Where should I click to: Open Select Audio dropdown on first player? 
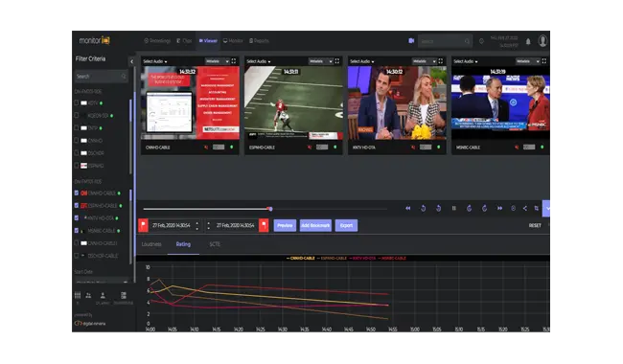click(155, 61)
